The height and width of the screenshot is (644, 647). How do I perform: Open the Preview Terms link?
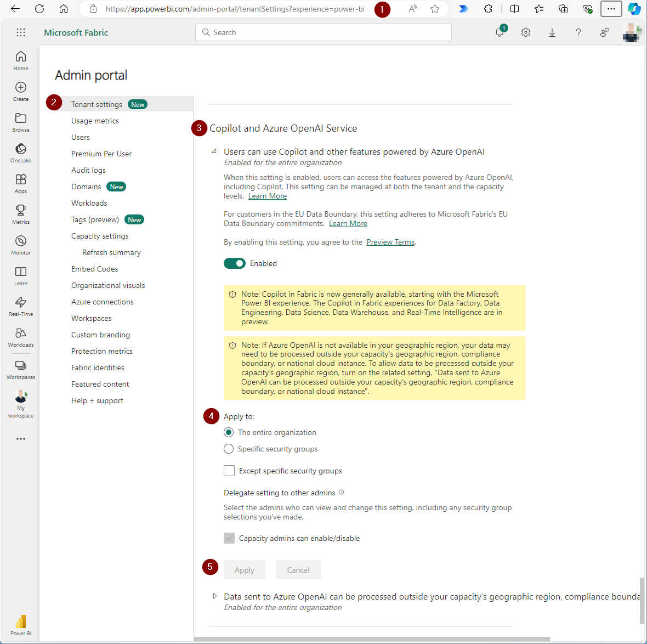click(x=390, y=242)
